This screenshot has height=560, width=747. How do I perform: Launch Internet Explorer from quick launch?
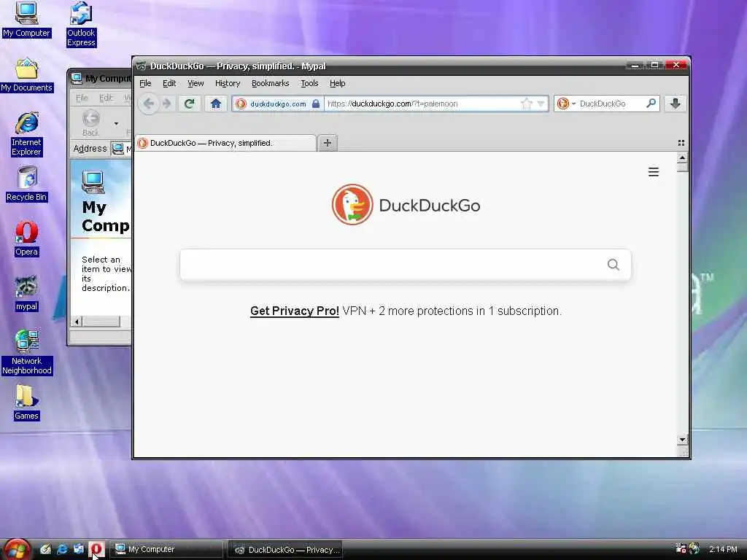62,549
